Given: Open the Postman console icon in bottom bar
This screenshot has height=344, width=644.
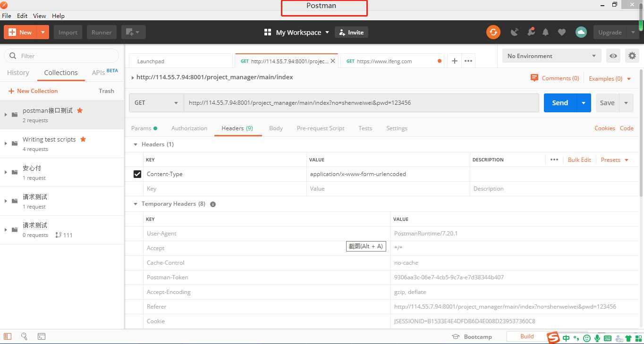Looking at the screenshot, I should (x=42, y=336).
